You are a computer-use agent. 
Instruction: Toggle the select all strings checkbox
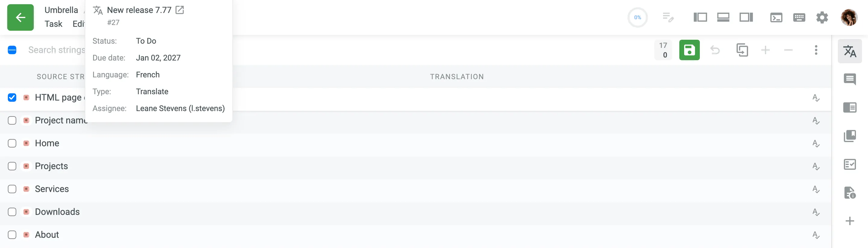[12, 50]
